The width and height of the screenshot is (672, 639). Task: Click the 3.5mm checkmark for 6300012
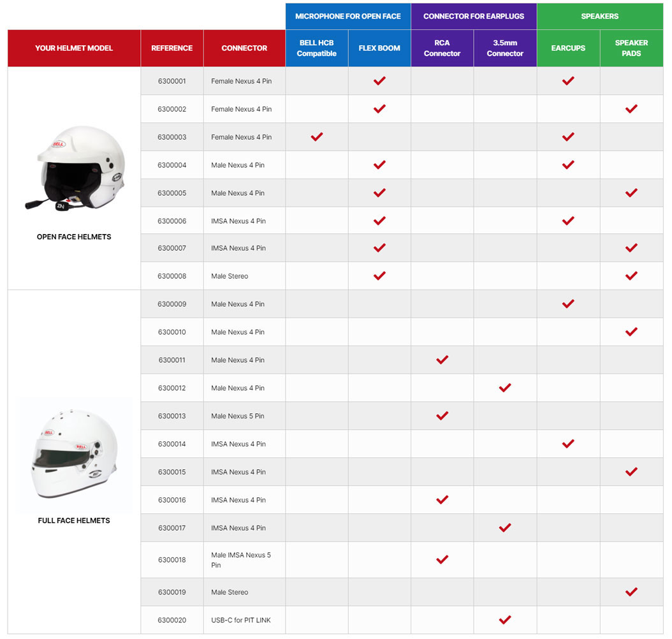[x=505, y=388]
